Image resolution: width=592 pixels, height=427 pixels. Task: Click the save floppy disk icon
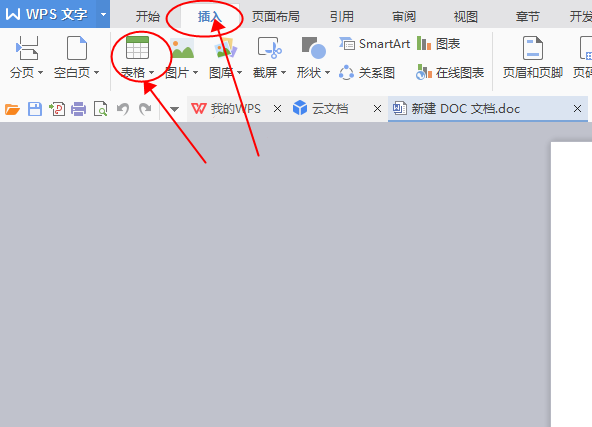pyautogui.click(x=35, y=109)
